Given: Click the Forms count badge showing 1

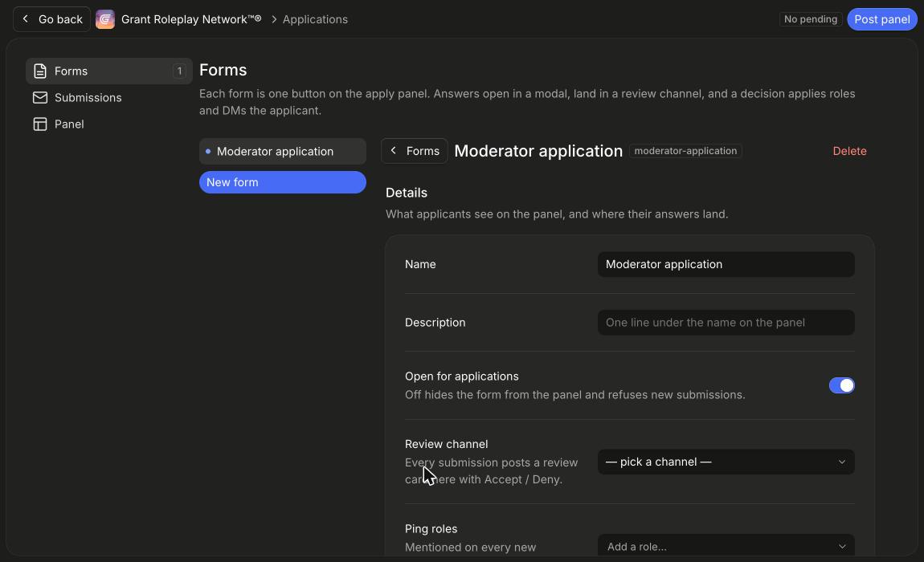Looking at the screenshot, I should [179, 71].
